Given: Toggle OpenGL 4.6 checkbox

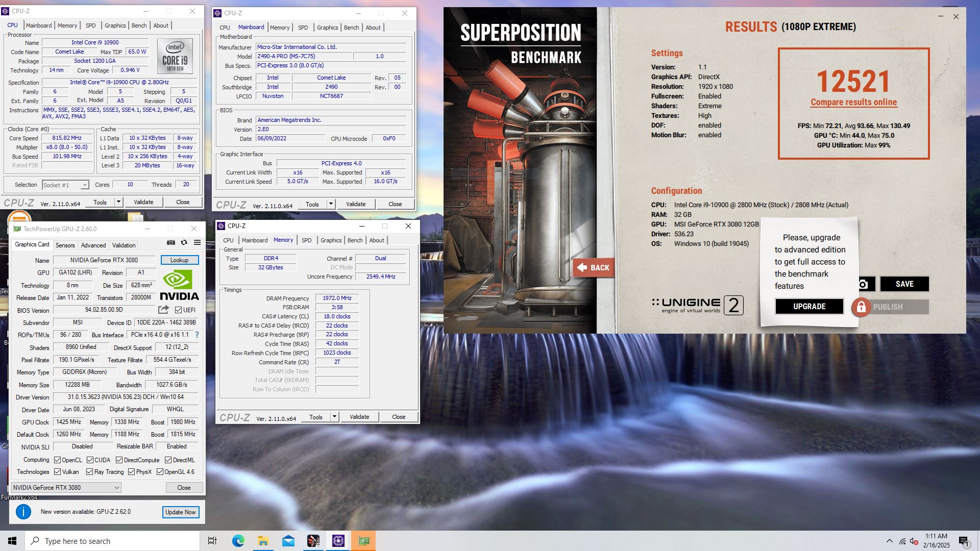Looking at the screenshot, I should click(160, 472).
